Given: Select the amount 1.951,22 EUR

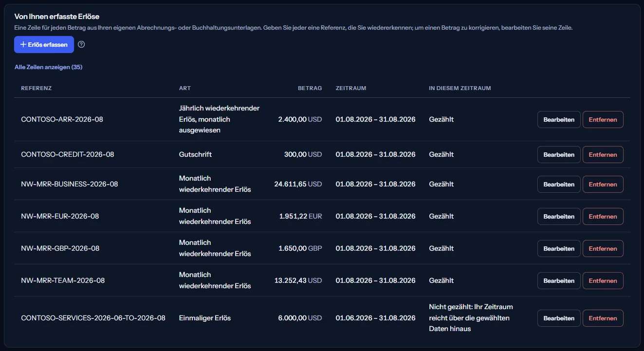Looking at the screenshot, I should (x=300, y=216).
